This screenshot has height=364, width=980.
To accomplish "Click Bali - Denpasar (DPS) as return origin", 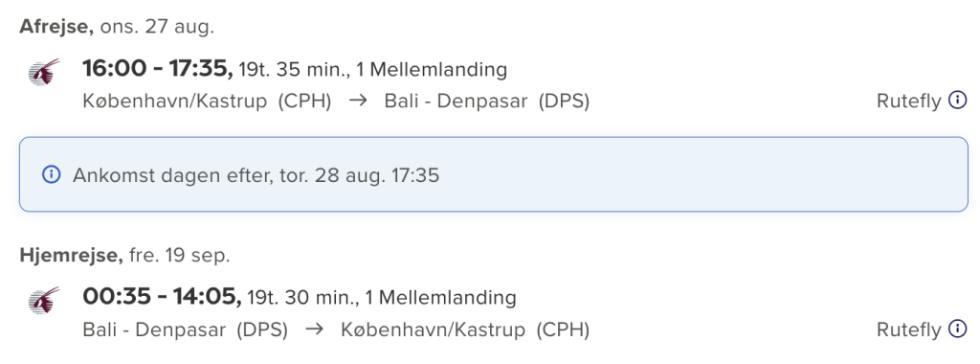I will click(185, 330).
